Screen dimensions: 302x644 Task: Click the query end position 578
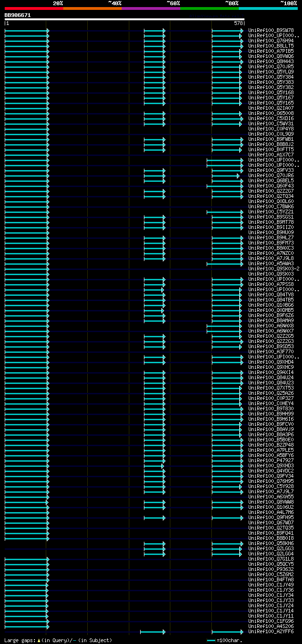click(x=238, y=23)
